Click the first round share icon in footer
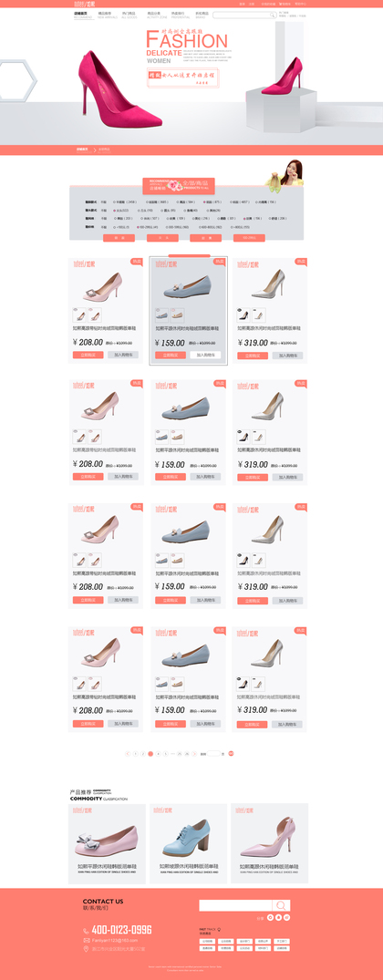Screen dimensions: 383x980 [270, 917]
